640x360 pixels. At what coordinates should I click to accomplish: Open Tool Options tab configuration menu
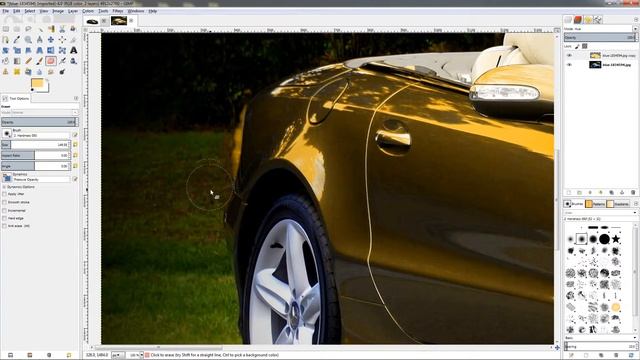76,98
